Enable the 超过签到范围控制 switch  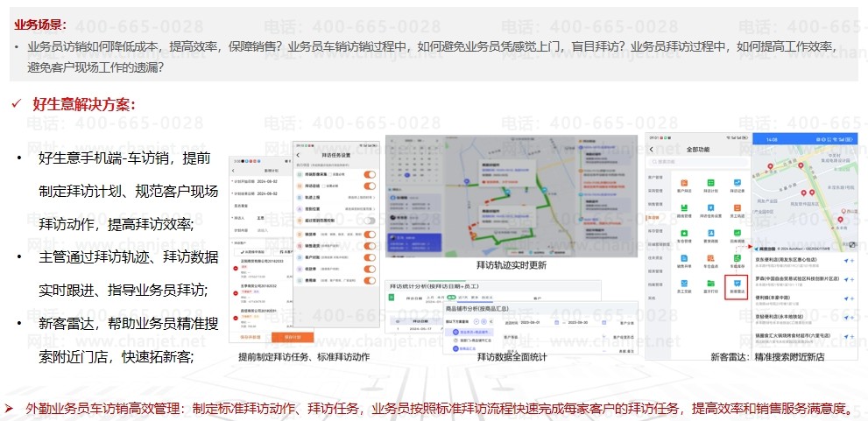tap(369, 221)
